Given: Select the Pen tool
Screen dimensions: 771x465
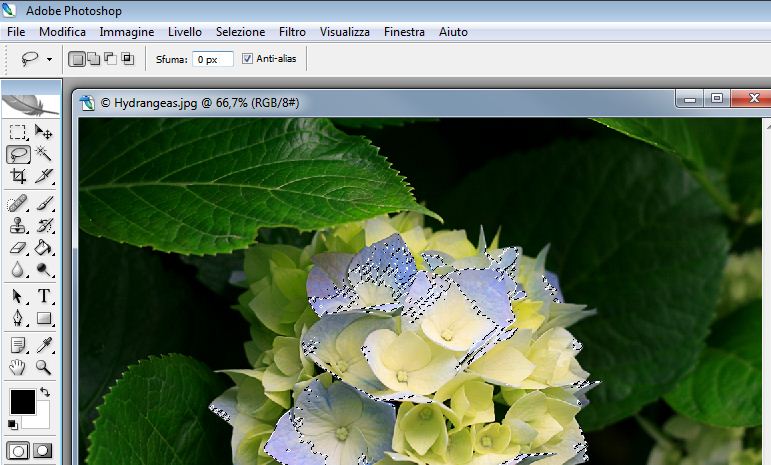Looking at the screenshot, I should click(x=18, y=319).
